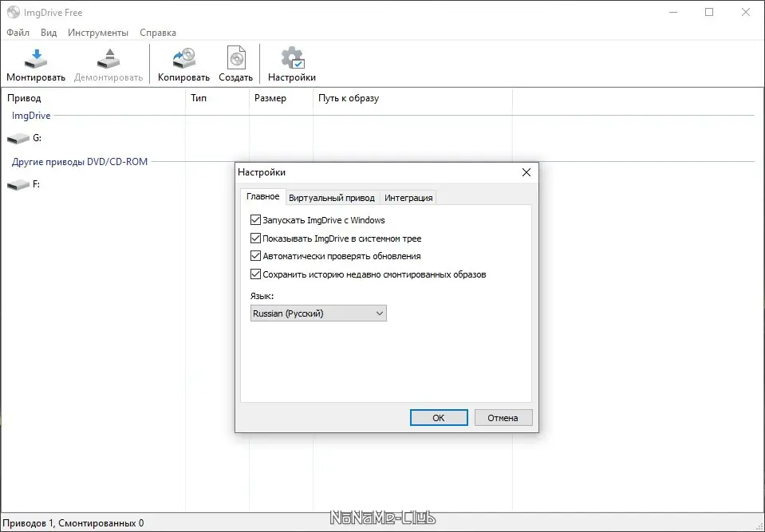The height and width of the screenshot is (532, 765).
Task: Click the Путь к образу column header
Action: [412, 98]
